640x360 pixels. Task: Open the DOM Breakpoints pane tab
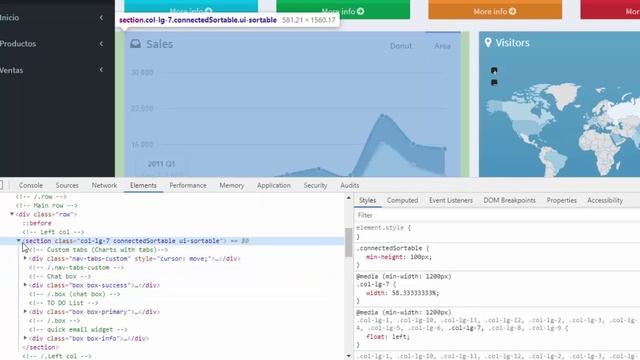[x=509, y=200]
